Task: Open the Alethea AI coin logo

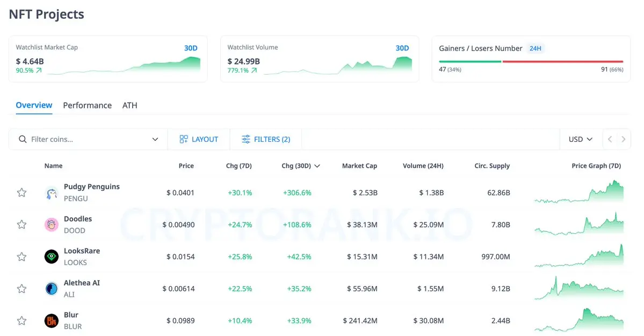Action: (x=52, y=289)
